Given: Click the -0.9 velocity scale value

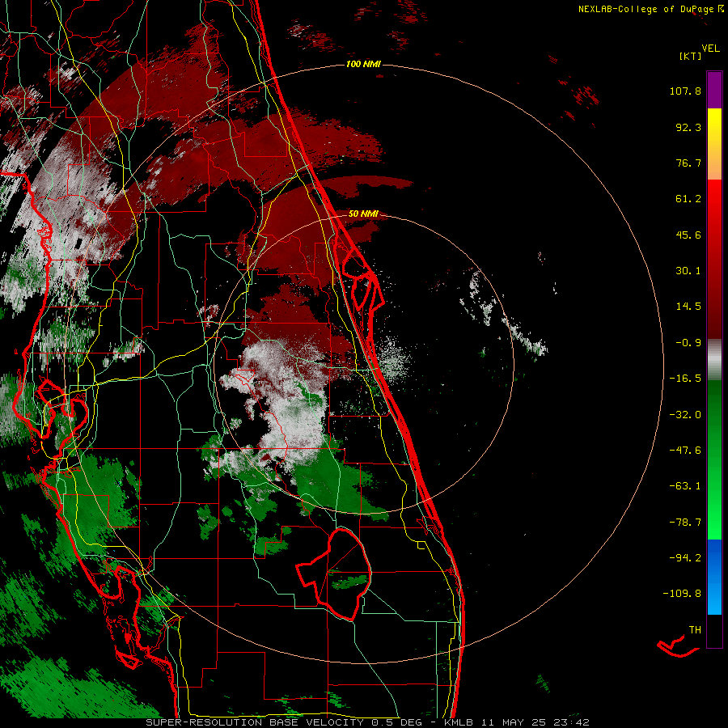Looking at the screenshot, I should [x=688, y=343].
